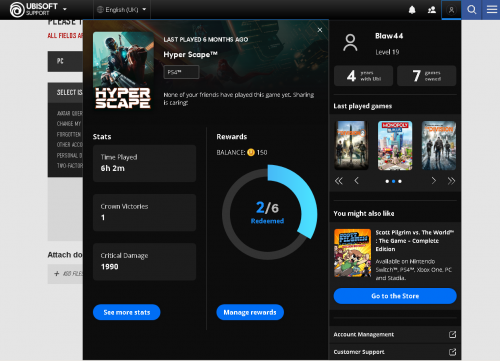This screenshot has height=361, width=500.
Task: Click external link icon beside Customer Support
Action: pos(452,352)
